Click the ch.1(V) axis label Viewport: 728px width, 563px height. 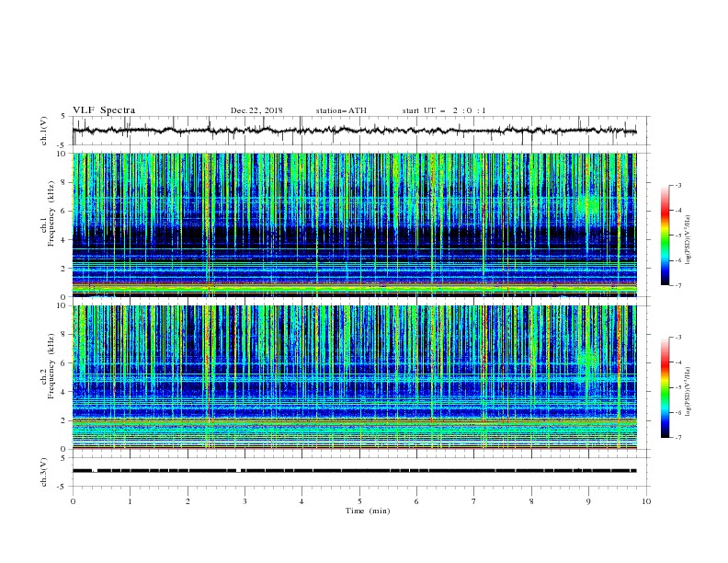(43, 131)
